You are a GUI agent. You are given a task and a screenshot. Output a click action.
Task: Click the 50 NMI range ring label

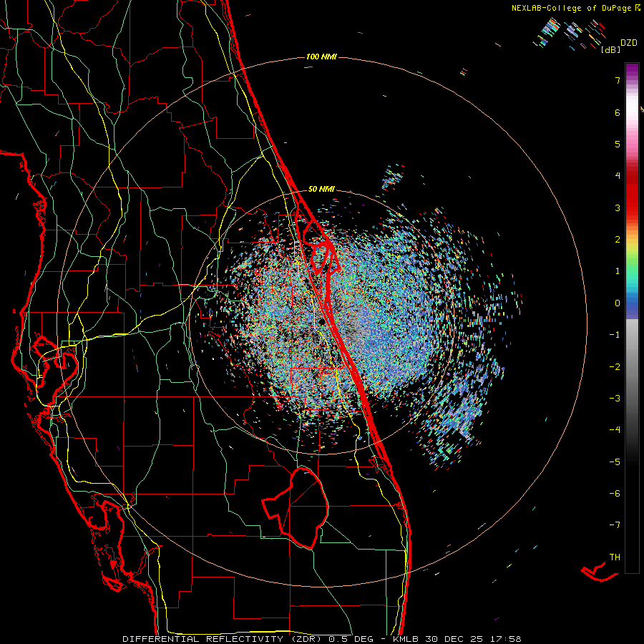pos(321,189)
